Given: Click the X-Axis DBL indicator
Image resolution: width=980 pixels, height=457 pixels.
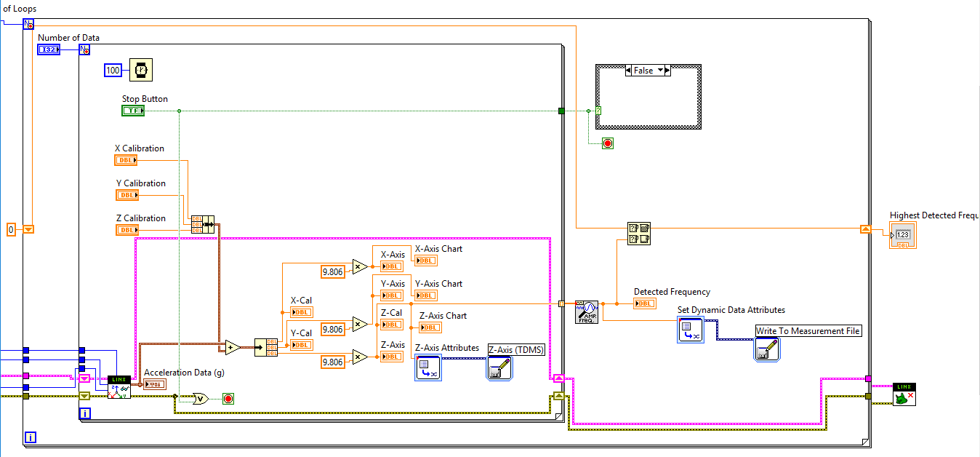Looking at the screenshot, I should click(x=392, y=266).
